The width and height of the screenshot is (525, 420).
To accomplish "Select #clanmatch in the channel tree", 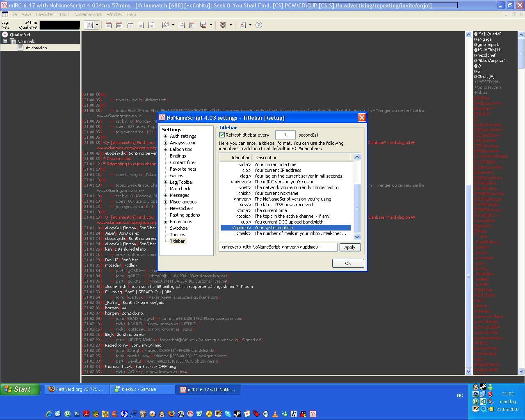I will click(36, 48).
